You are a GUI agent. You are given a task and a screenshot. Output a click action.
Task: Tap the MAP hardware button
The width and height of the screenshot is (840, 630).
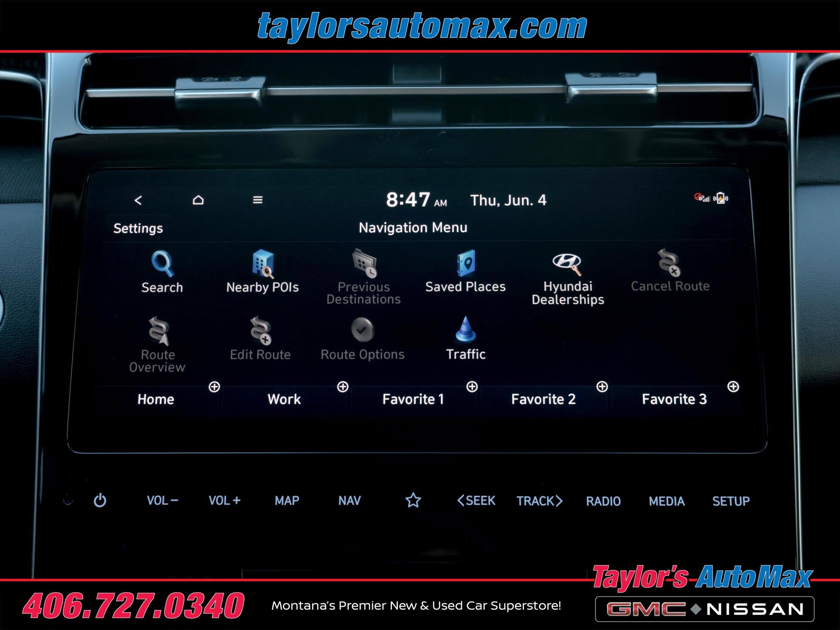[x=287, y=501]
